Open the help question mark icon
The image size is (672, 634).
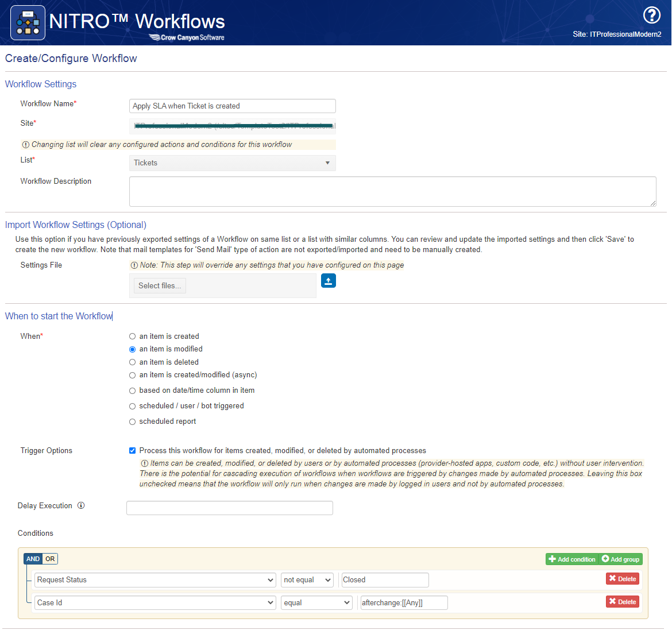point(651,16)
